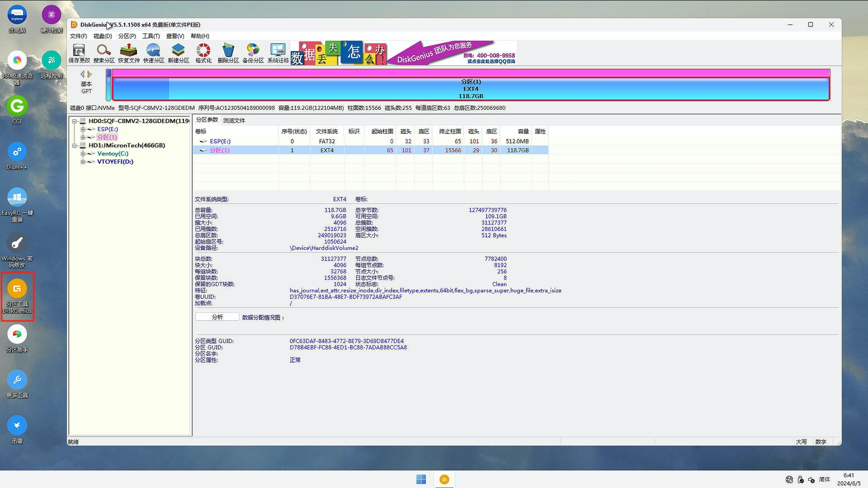Screen dimensions: 868x488
Task: Click the 保存更改 save changes toolbar icon
Action: coord(79,53)
